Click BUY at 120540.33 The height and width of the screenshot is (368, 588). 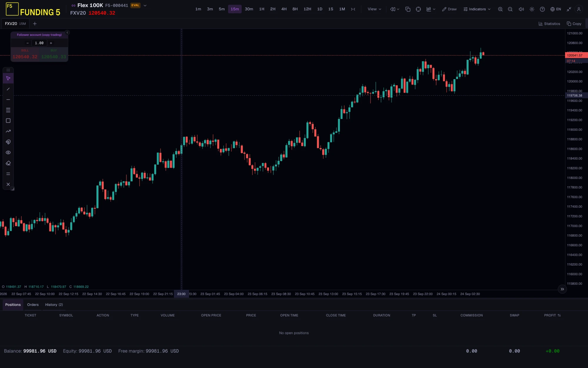[x=54, y=54]
